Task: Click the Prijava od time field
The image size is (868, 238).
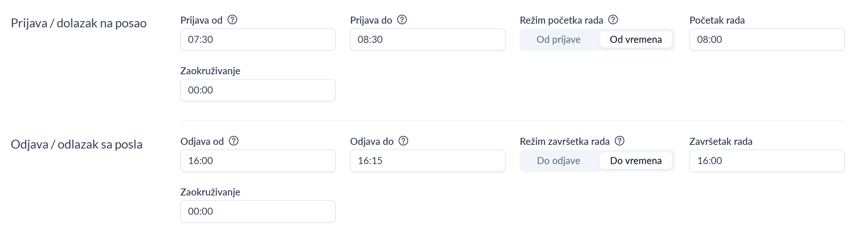Action: pyautogui.click(x=258, y=40)
